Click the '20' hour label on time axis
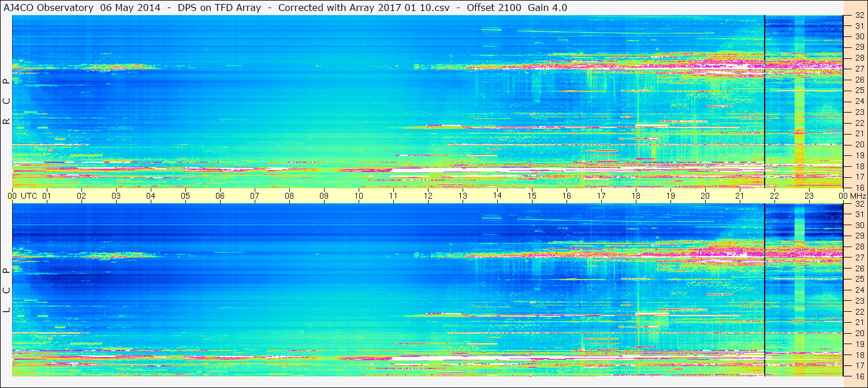868x388 pixels. [705, 196]
